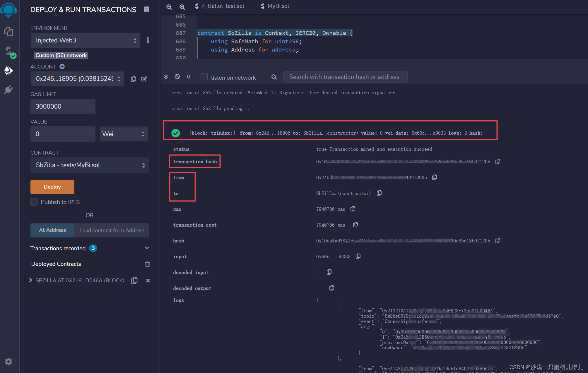The width and height of the screenshot is (588, 373).
Task: Click the transaction hash search box
Action: tap(345, 77)
